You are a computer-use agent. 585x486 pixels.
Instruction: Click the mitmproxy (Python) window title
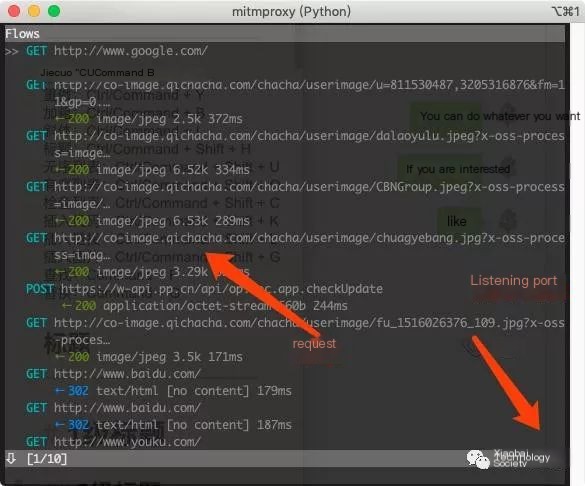(x=291, y=12)
